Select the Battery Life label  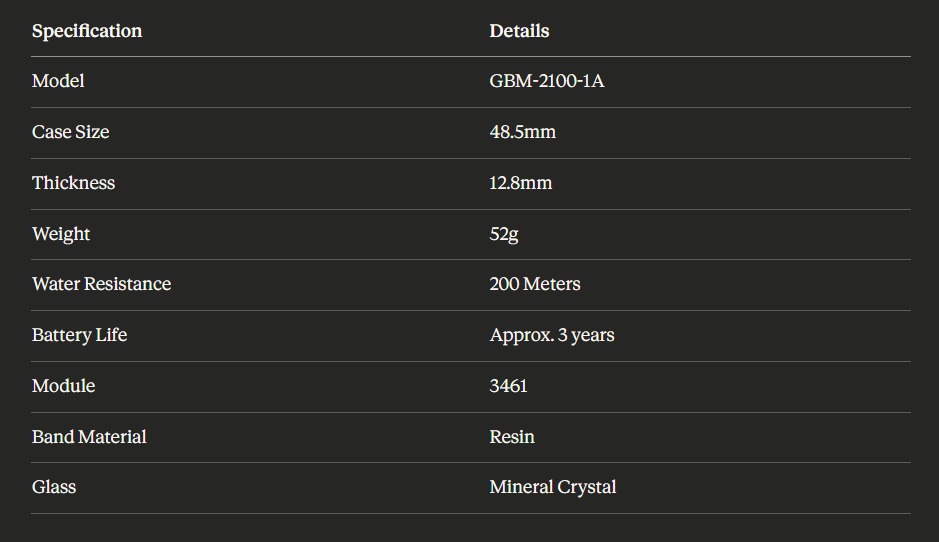click(x=79, y=335)
